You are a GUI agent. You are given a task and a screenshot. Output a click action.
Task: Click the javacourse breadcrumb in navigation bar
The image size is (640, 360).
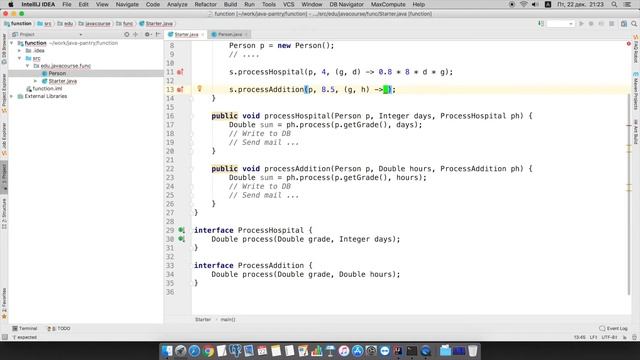(x=95, y=24)
